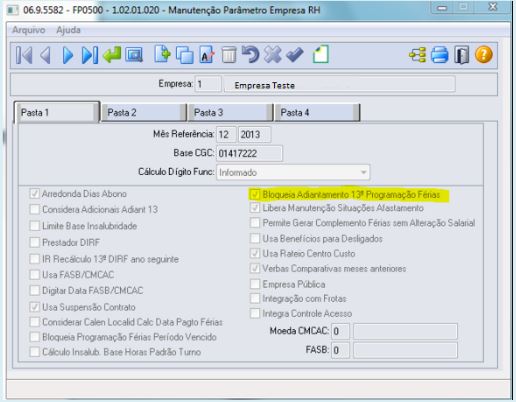Check Considerar Calen Localid Calc Data Pagto Férias

[35, 322]
